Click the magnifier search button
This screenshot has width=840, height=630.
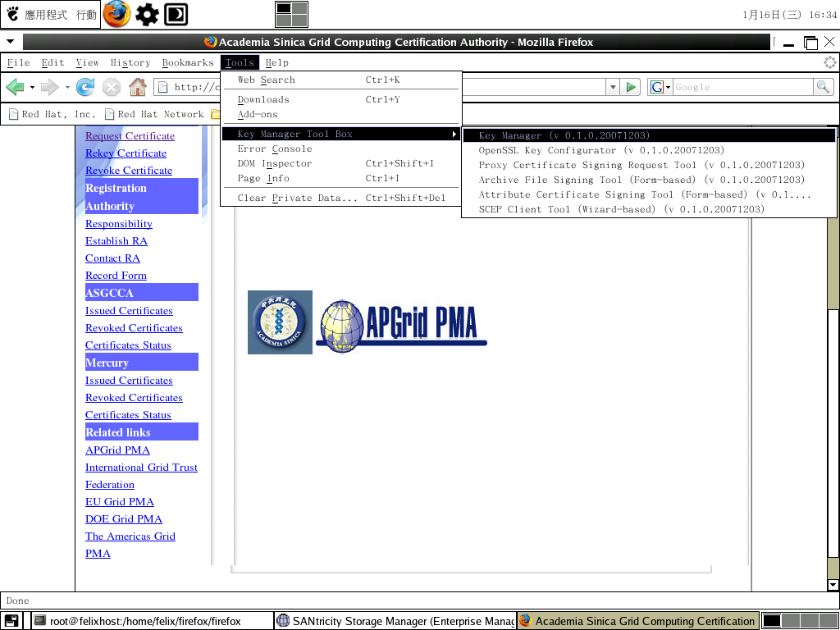(x=823, y=87)
